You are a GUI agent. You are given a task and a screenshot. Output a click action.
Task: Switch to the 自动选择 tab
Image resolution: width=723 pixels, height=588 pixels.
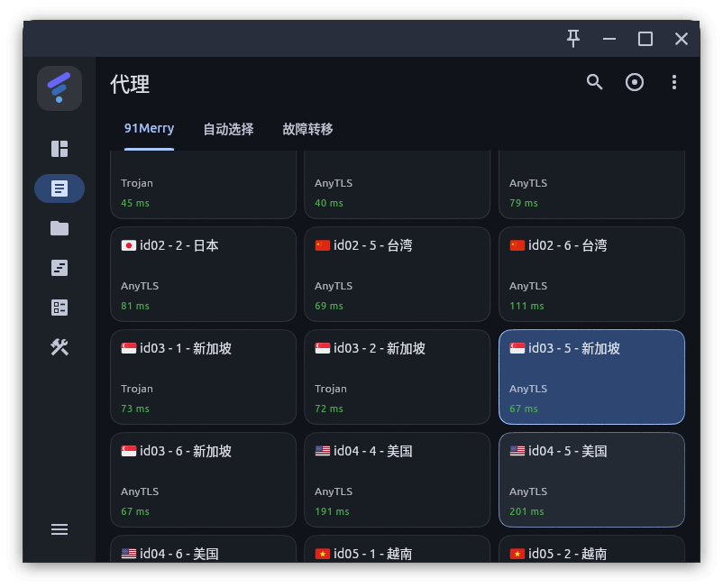click(x=228, y=129)
